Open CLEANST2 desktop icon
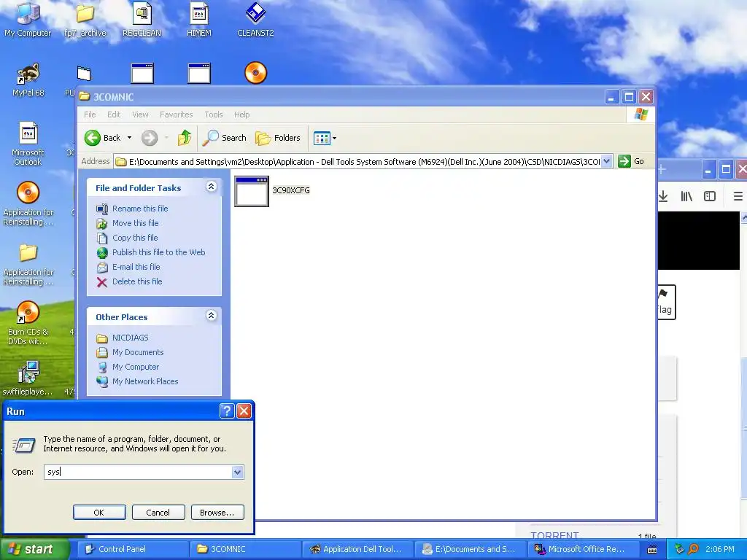The height and width of the screenshot is (560, 747). 256,19
